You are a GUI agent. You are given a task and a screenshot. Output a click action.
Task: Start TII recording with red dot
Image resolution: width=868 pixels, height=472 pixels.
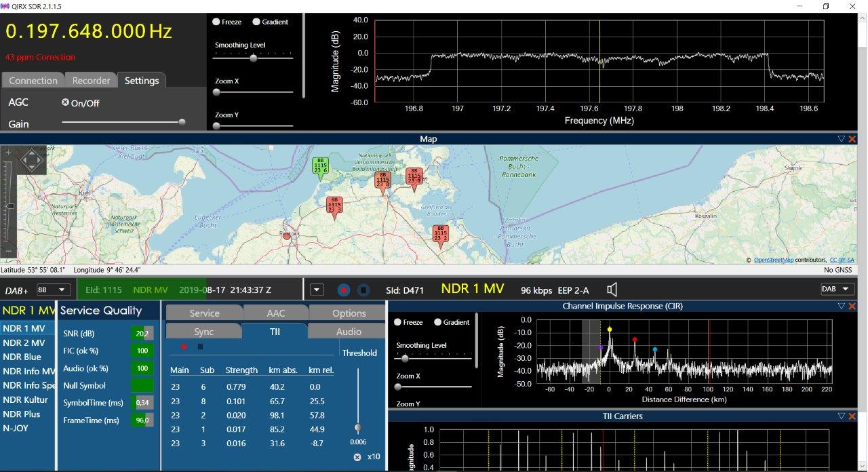pyautogui.click(x=184, y=347)
